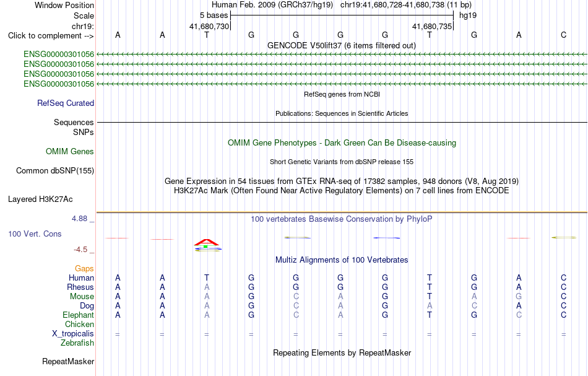Image resolution: width=588 pixels, height=376 pixels.
Task: Open the Layered H3K27Ac track label
Action: (x=40, y=199)
